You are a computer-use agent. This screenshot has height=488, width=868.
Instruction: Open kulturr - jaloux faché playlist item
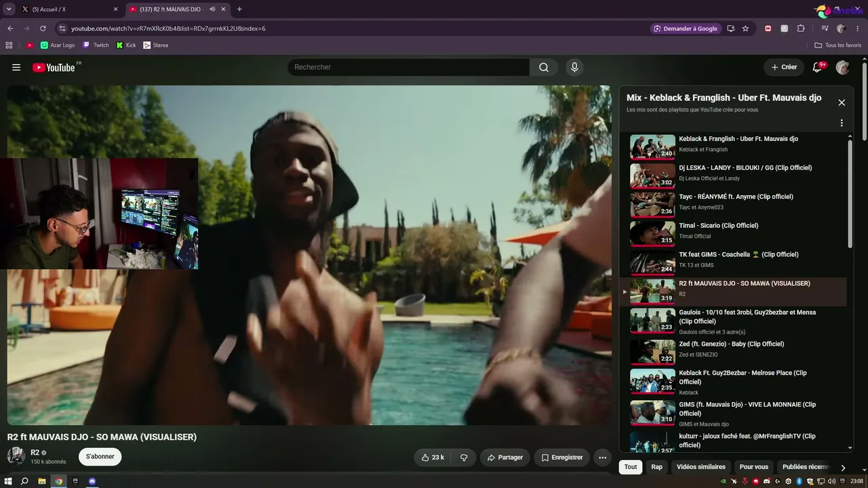(x=734, y=441)
